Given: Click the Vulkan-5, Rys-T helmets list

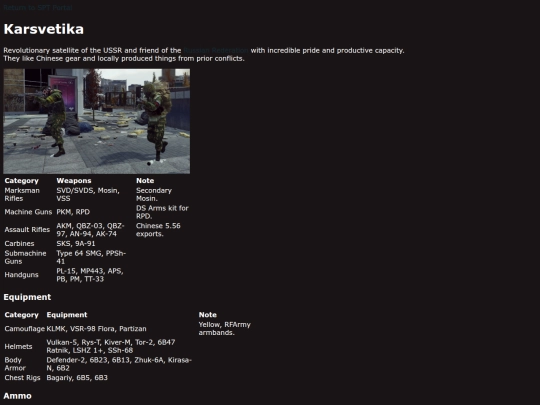Looking at the screenshot, I should [x=111, y=346].
